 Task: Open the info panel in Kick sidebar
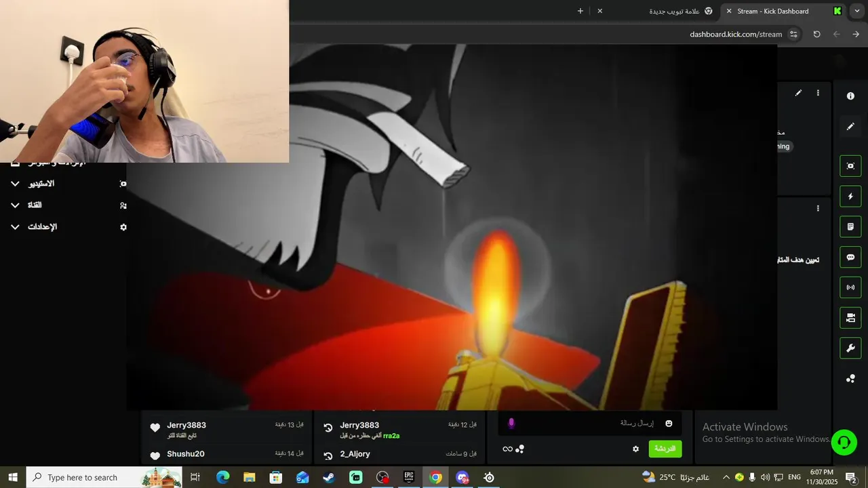(850, 96)
